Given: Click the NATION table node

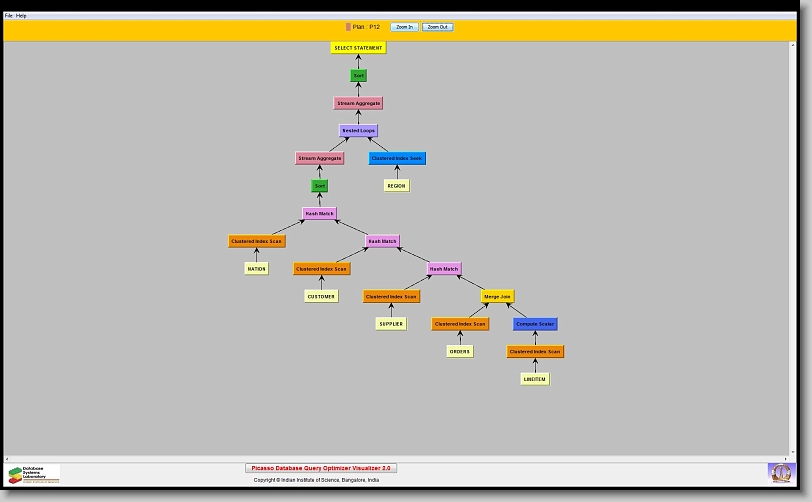Looking at the screenshot, I should pyautogui.click(x=257, y=269).
